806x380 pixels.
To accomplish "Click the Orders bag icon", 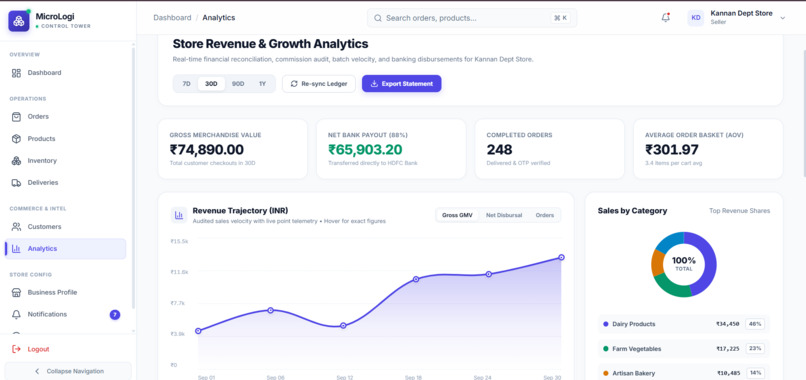I will tap(16, 117).
